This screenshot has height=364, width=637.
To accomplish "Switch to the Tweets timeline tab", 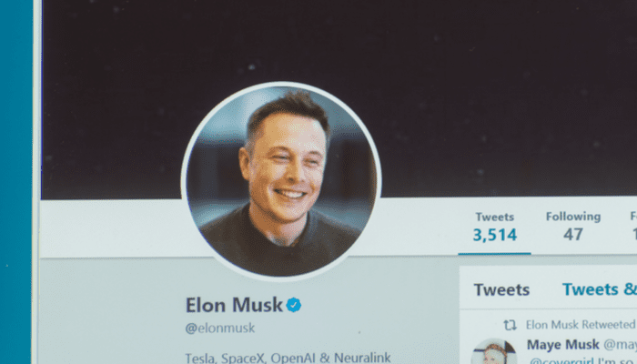I will 501,289.
